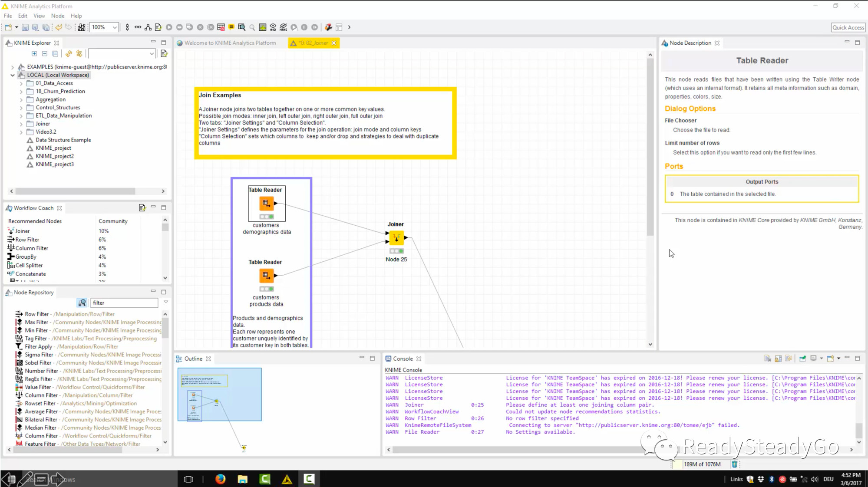
Task: Expand the ETL_Data_Manipulation folder
Action: coord(21,116)
